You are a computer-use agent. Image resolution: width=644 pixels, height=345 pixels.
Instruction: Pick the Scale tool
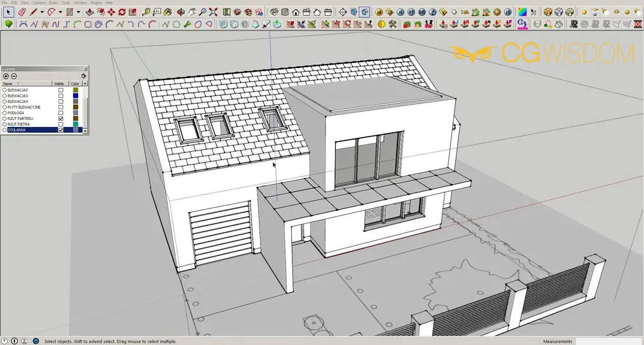click(x=133, y=12)
